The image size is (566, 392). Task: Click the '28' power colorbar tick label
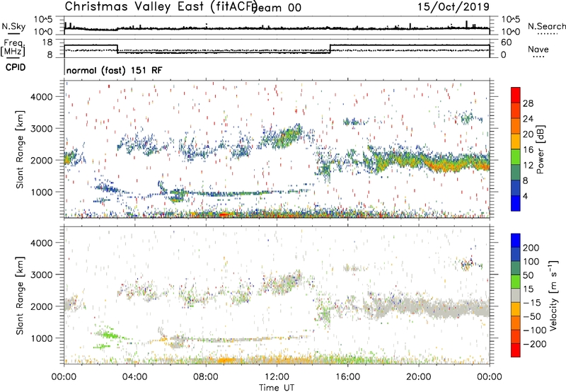[528, 103]
